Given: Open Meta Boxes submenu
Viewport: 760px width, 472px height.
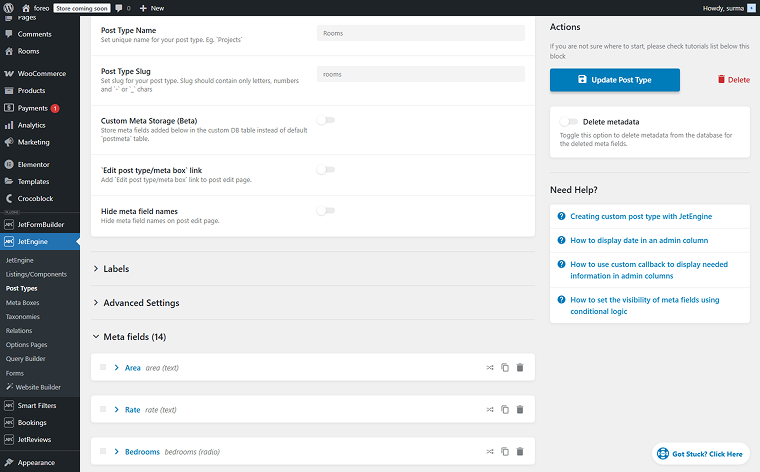Looking at the screenshot, I should pyautogui.click(x=22, y=302).
